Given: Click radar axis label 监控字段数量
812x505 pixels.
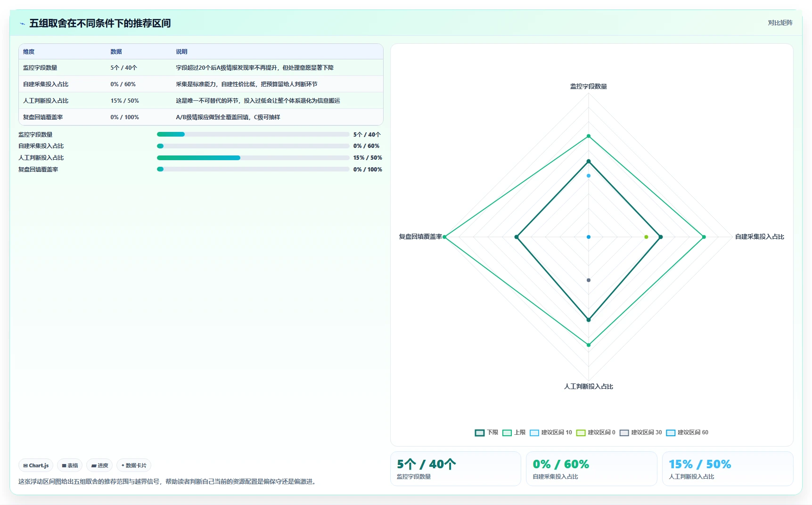Looking at the screenshot, I should (589, 87).
